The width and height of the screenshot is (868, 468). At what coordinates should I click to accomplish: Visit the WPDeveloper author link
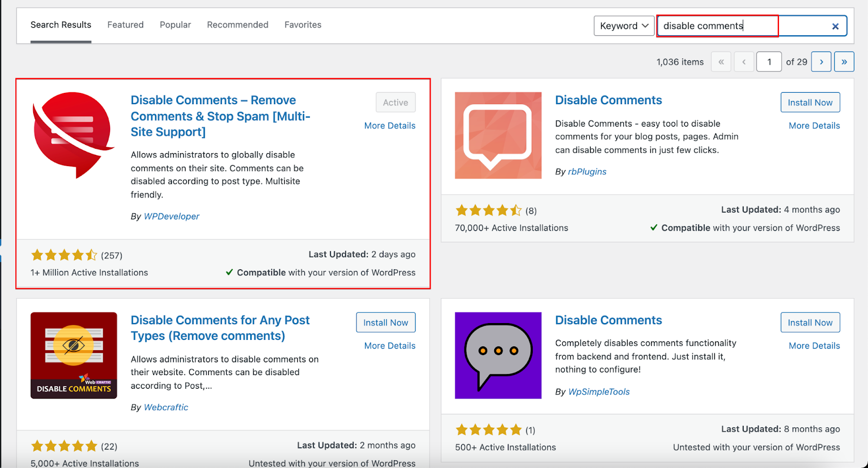pos(171,216)
